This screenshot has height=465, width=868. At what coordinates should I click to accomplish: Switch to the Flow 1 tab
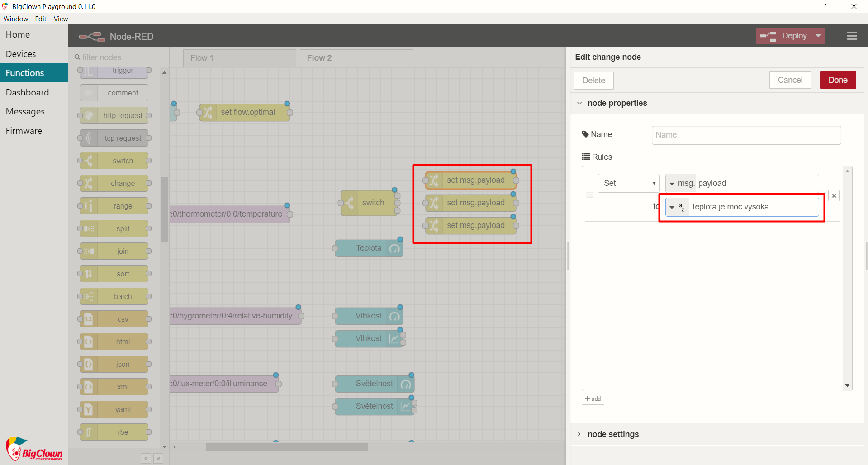pos(240,58)
